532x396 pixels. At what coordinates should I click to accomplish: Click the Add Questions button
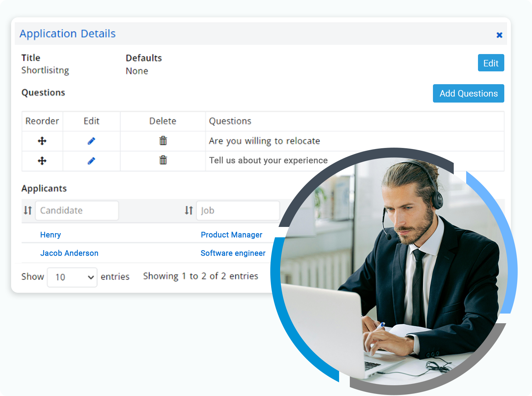(468, 93)
